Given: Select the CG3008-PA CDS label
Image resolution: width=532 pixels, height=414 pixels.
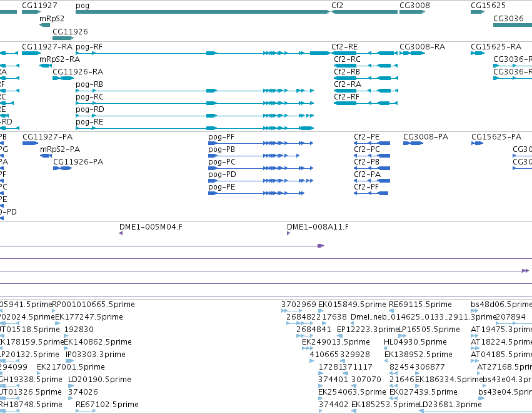Looking at the screenshot, I should pos(426,137).
